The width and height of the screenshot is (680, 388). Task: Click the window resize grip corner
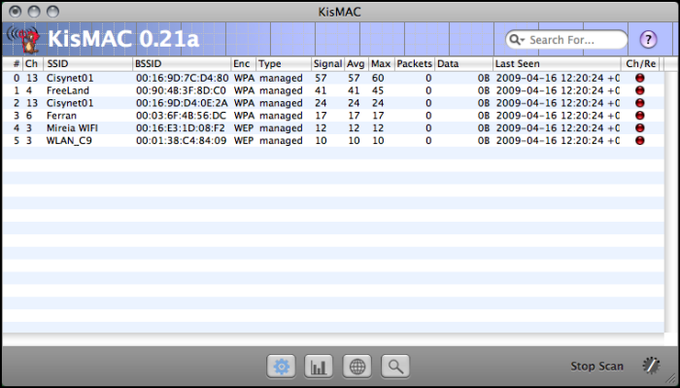(671, 379)
